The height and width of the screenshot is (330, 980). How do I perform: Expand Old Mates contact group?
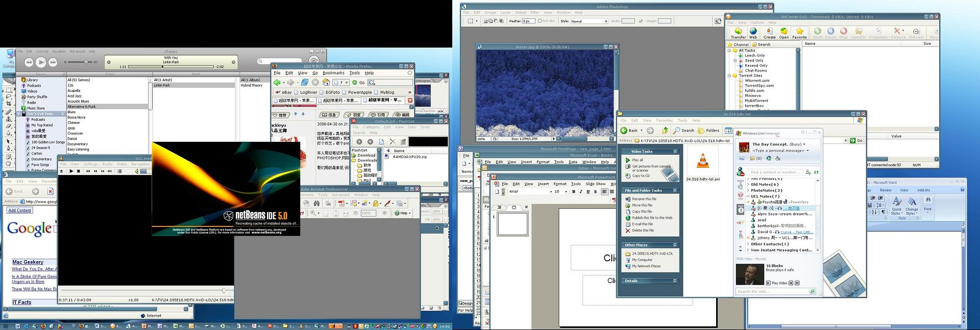coord(748,185)
